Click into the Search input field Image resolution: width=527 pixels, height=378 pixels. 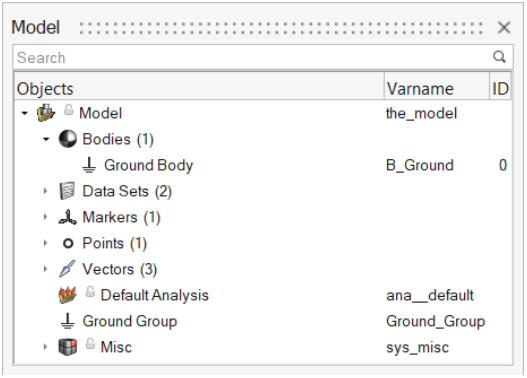click(x=254, y=57)
